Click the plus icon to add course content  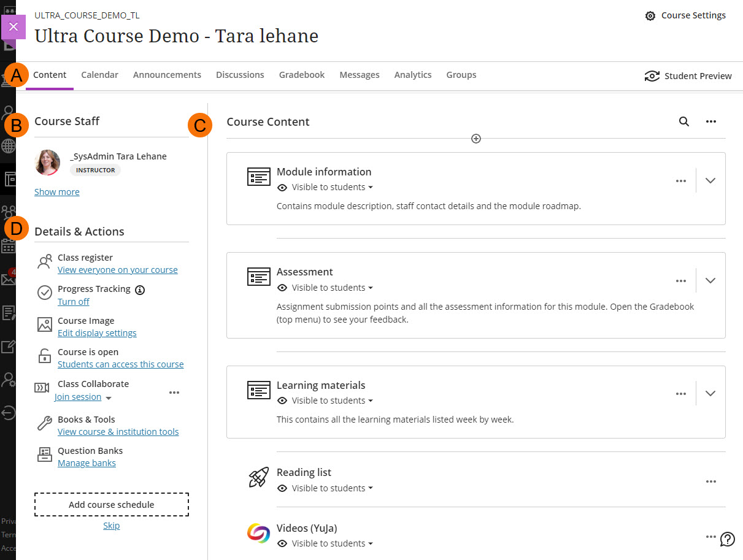(475, 139)
